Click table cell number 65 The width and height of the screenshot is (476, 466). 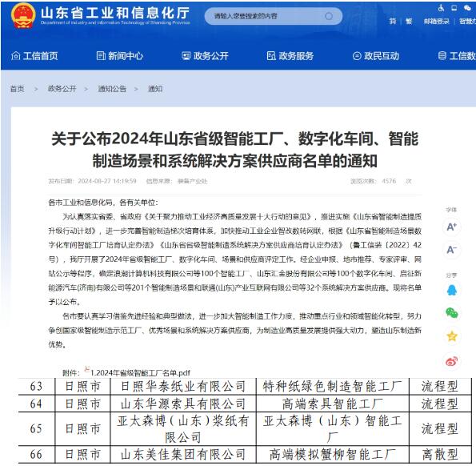click(x=37, y=428)
